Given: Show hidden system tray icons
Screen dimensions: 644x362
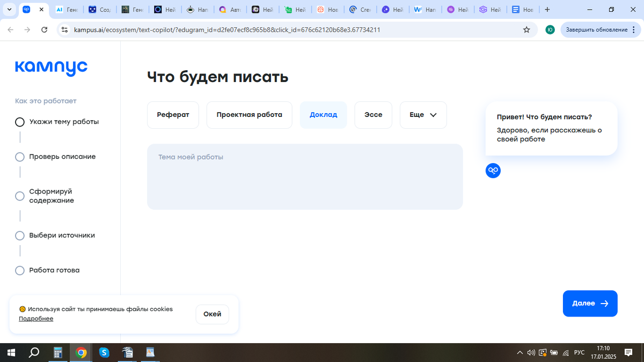Looking at the screenshot, I should (519, 352).
